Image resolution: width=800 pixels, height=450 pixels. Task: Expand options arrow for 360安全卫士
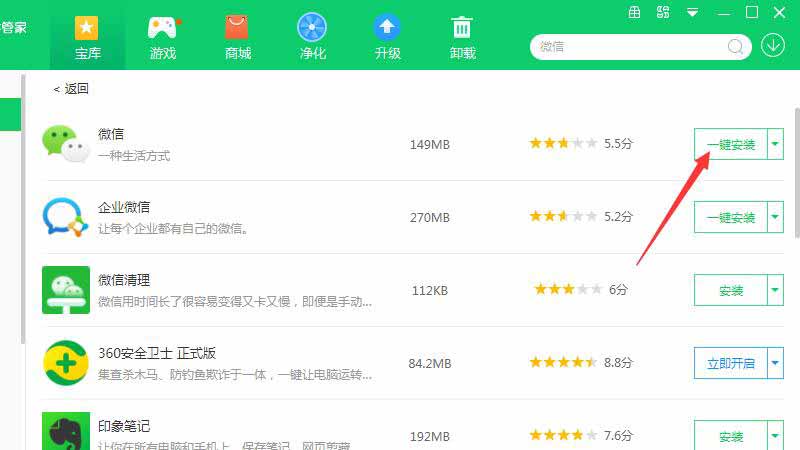click(x=776, y=363)
